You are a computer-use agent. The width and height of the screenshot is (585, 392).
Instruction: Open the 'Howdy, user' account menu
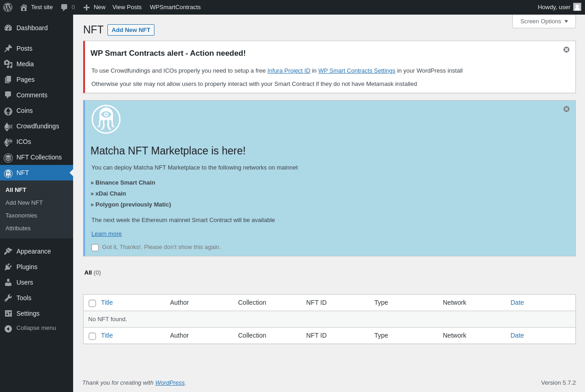[x=559, y=7]
